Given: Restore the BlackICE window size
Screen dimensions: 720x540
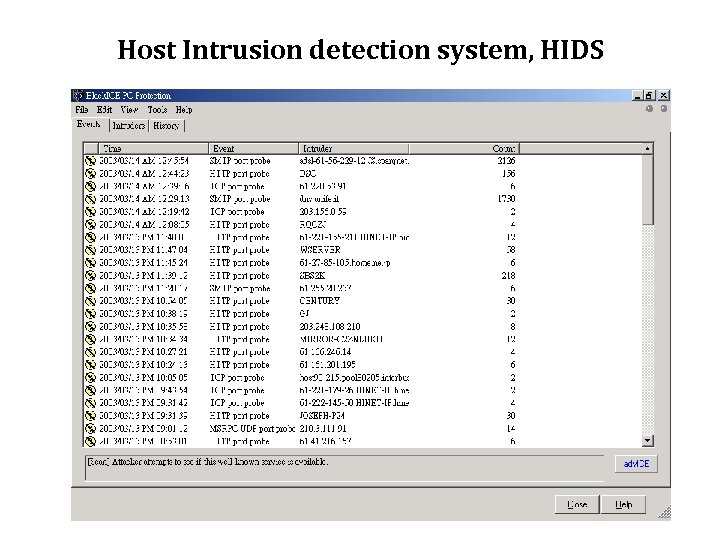Looking at the screenshot, I should point(648,96).
